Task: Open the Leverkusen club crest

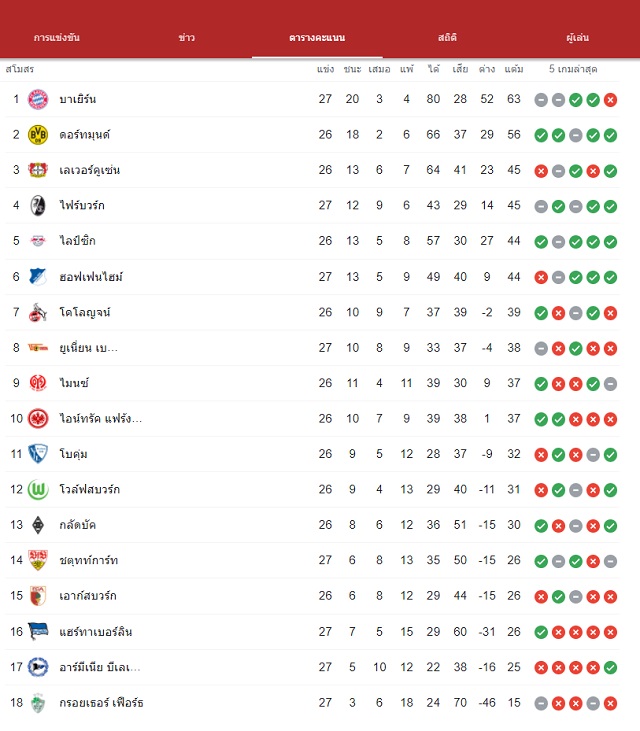Action: (x=38, y=170)
